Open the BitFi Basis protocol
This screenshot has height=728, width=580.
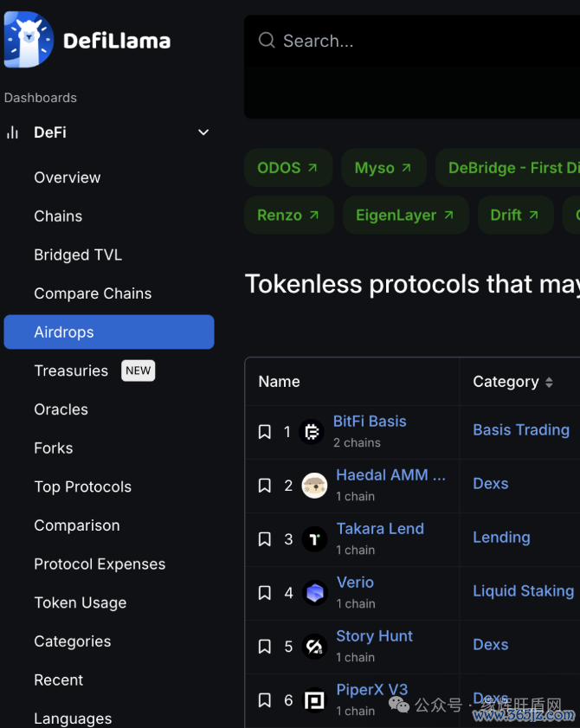pos(370,421)
